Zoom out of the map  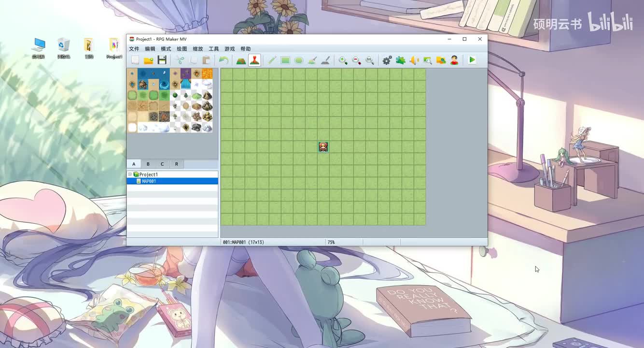coord(356,60)
